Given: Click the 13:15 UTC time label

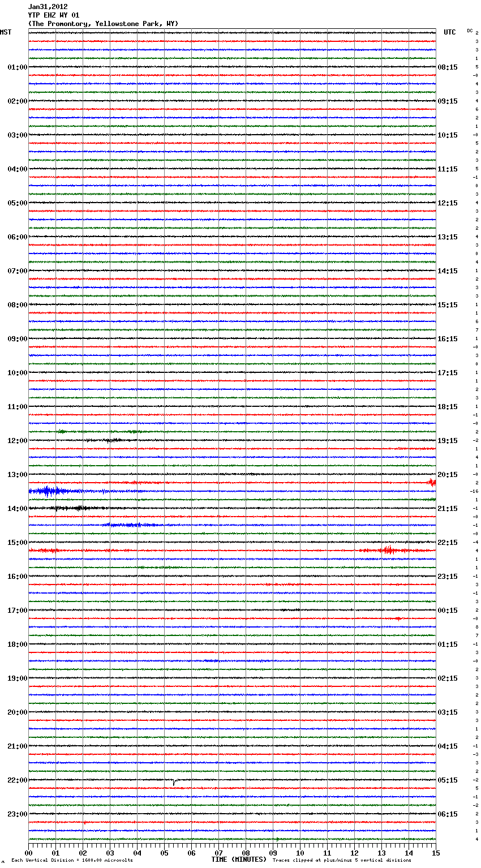Looking at the screenshot, I should (x=448, y=237).
